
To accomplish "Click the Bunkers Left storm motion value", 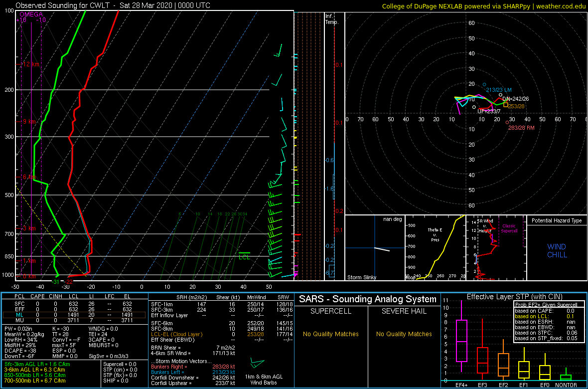I will pos(224,372).
